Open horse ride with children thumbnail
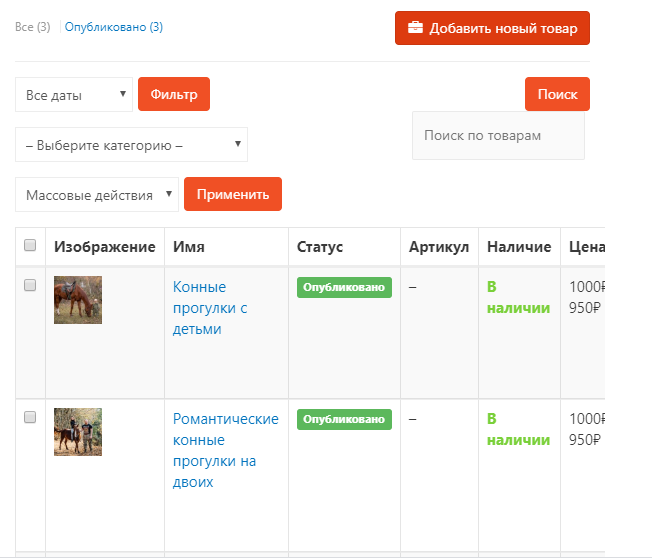 [x=78, y=300]
